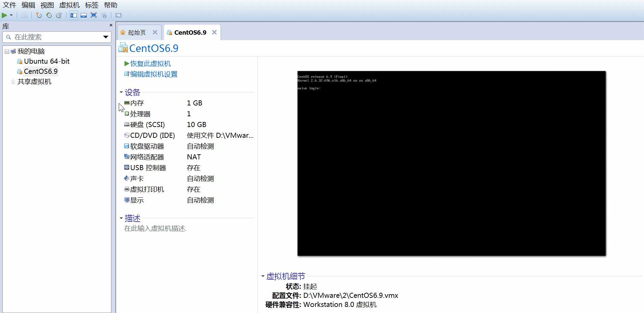
Task: Open the 编辑 menu
Action: 28,5
